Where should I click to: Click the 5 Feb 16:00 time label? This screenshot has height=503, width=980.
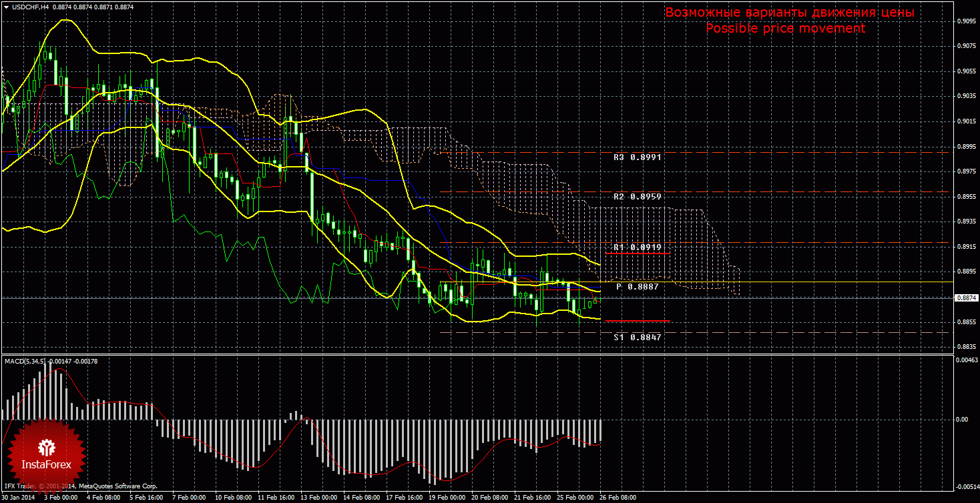point(146,498)
